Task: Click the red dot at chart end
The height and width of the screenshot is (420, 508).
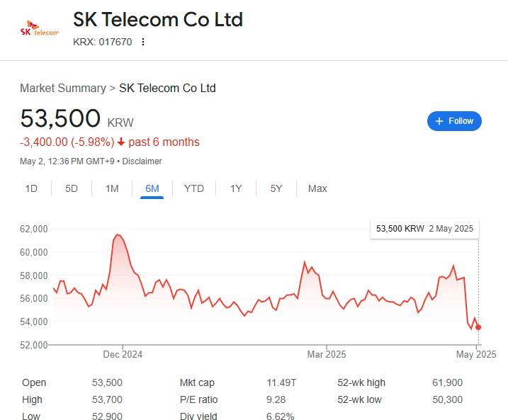Action: click(478, 327)
